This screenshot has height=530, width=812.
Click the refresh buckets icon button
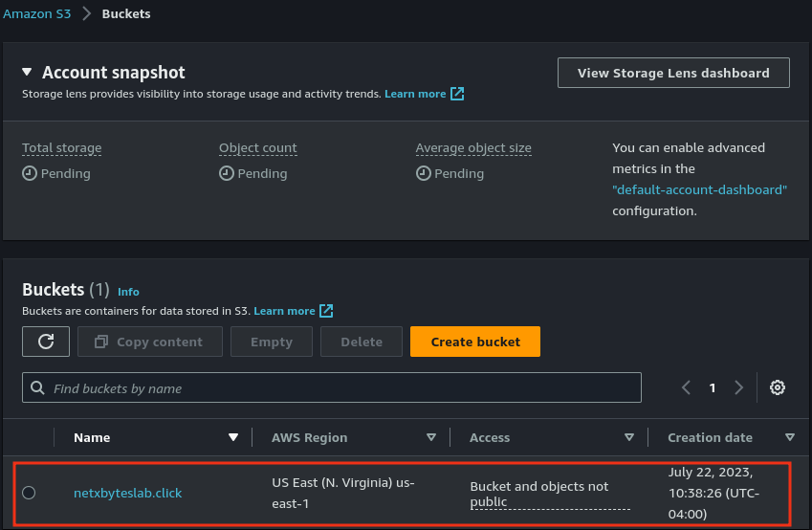[x=45, y=342]
